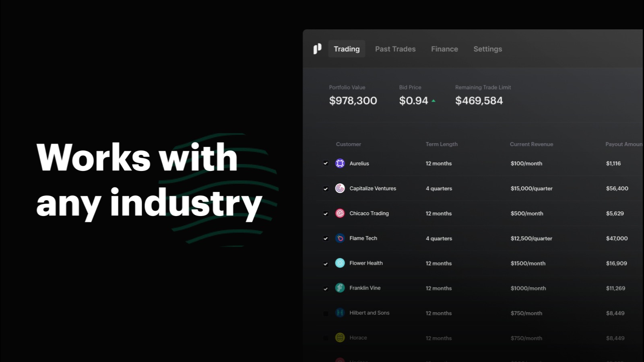Click the Flame Tech logo icon
The width and height of the screenshot is (644, 362).
click(x=340, y=238)
